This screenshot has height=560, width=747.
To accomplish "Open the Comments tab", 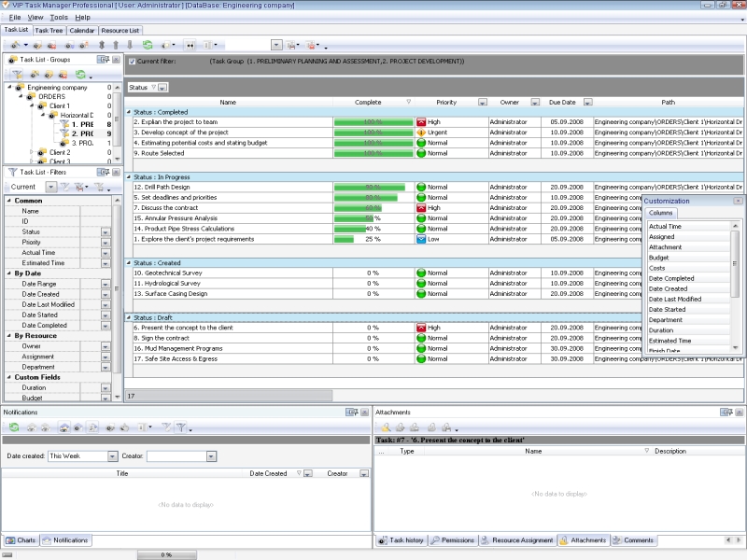I will (634, 540).
